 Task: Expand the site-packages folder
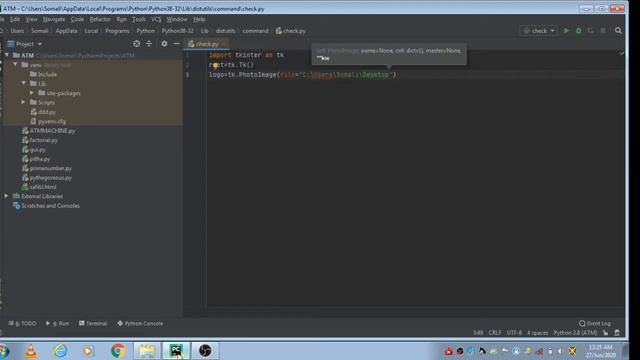click(x=32, y=93)
